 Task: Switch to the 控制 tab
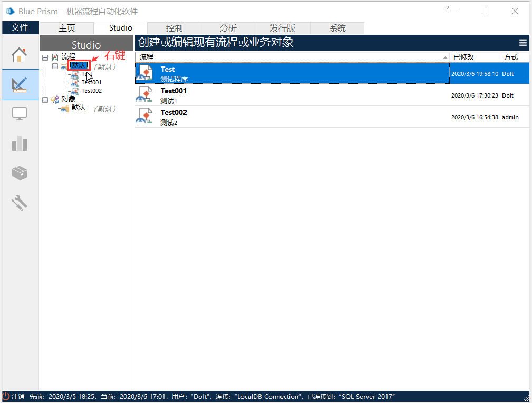175,28
